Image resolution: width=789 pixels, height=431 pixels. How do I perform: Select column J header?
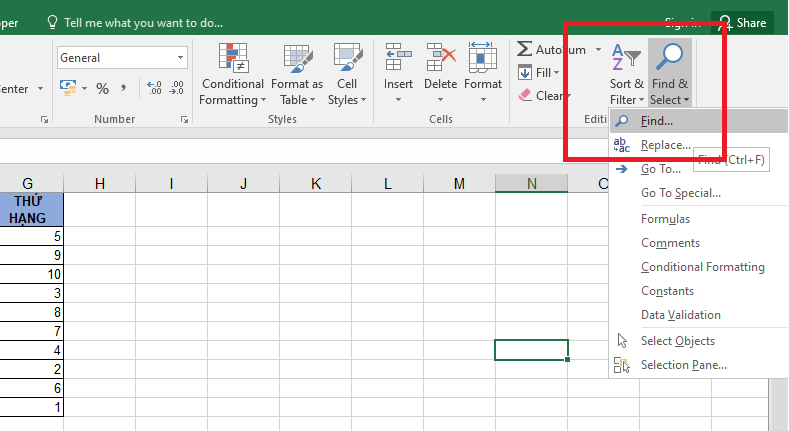[243, 184]
